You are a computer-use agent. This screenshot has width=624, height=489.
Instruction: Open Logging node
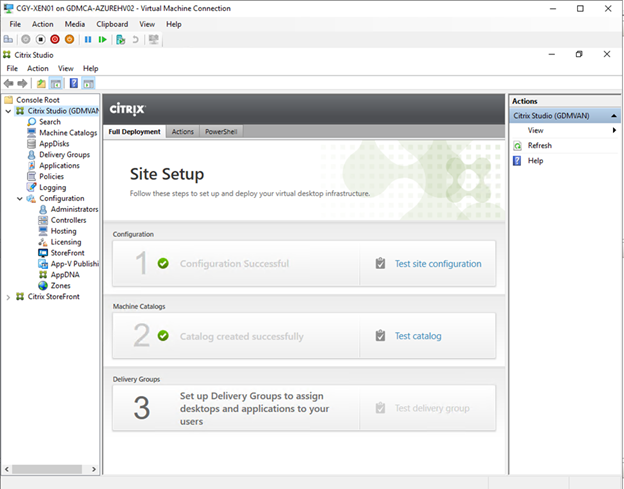[x=53, y=187]
